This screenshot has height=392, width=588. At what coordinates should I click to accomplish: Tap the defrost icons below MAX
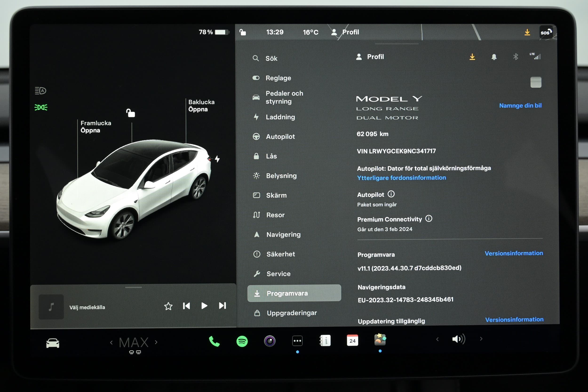[135, 352]
